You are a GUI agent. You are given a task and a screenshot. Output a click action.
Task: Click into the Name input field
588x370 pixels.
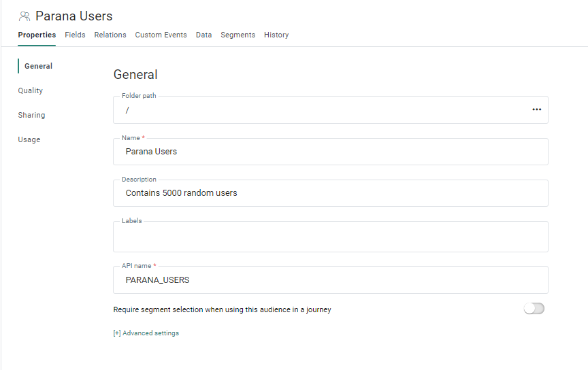coord(330,152)
